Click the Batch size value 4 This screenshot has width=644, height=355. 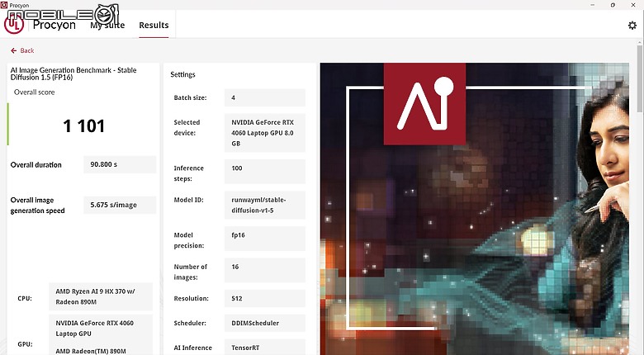coord(265,97)
